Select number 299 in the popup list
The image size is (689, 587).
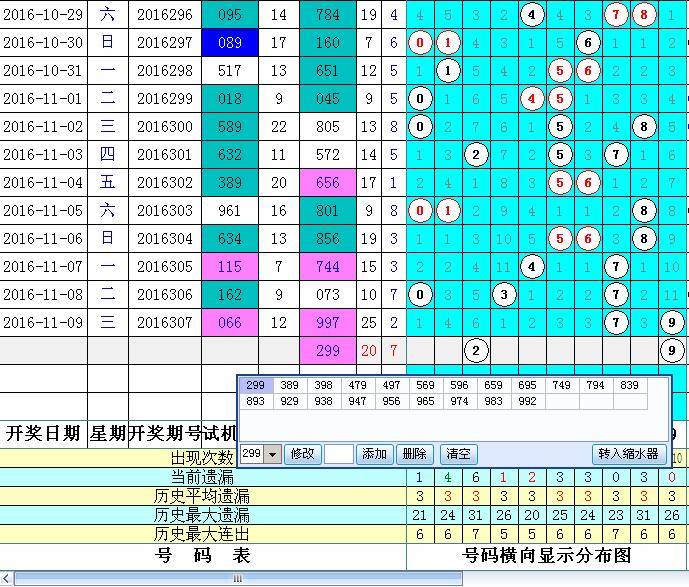(x=256, y=385)
